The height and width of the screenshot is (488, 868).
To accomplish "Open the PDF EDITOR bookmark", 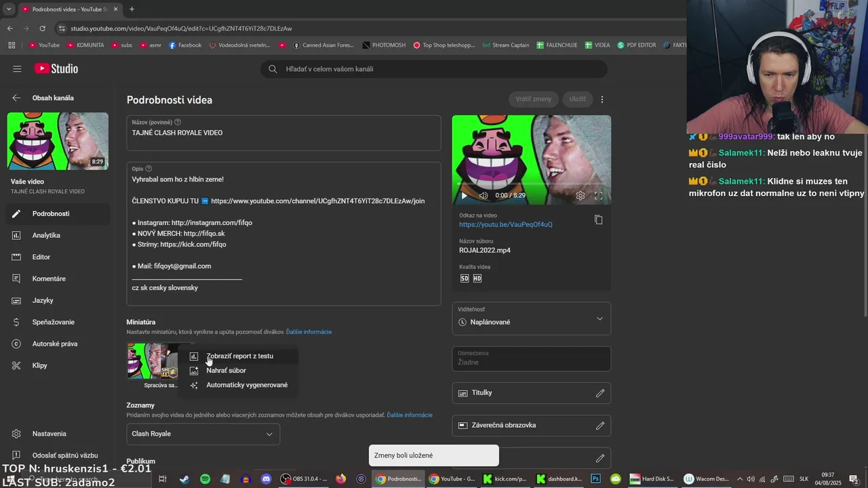I will (637, 45).
